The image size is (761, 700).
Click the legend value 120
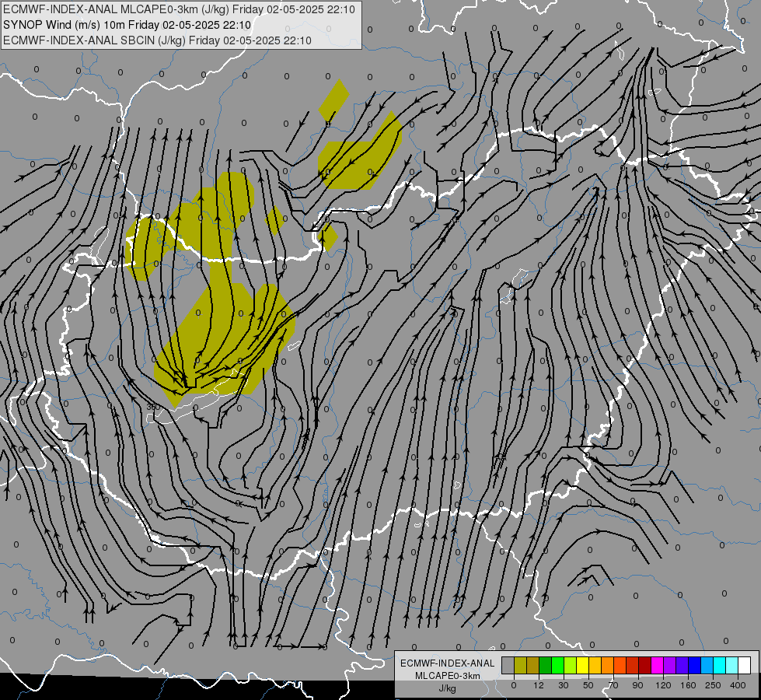[x=664, y=685]
